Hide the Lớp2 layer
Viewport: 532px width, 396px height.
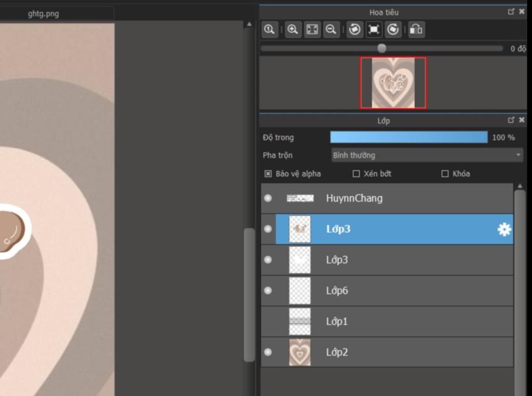(268, 352)
